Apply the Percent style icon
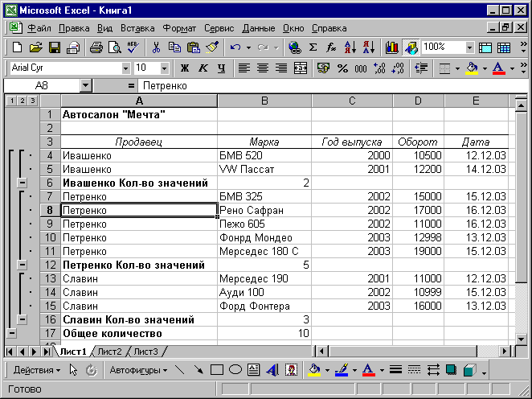Image resolution: width=532 pixels, height=399 pixels. point(342,68)
